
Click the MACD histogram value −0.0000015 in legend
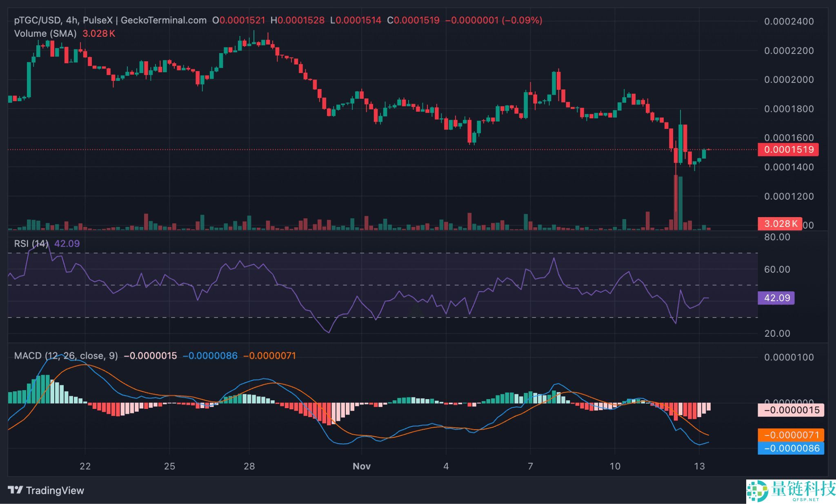click(x=150, y=356)
